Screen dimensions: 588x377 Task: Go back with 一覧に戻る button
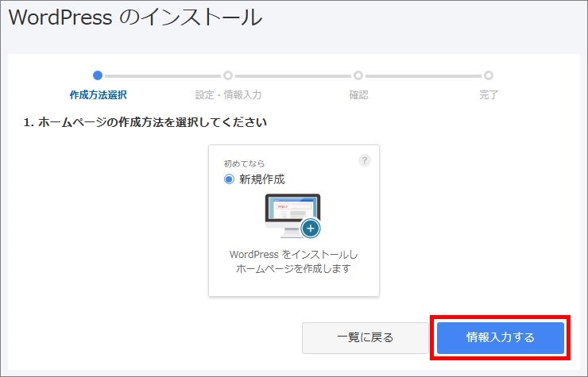pos(366,337)
